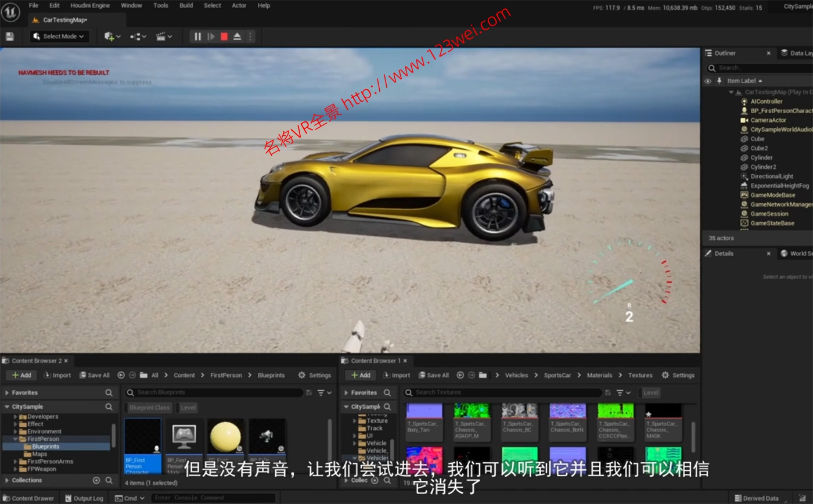Select the DirectionalLight actor in Outliner

pos(771,177)
